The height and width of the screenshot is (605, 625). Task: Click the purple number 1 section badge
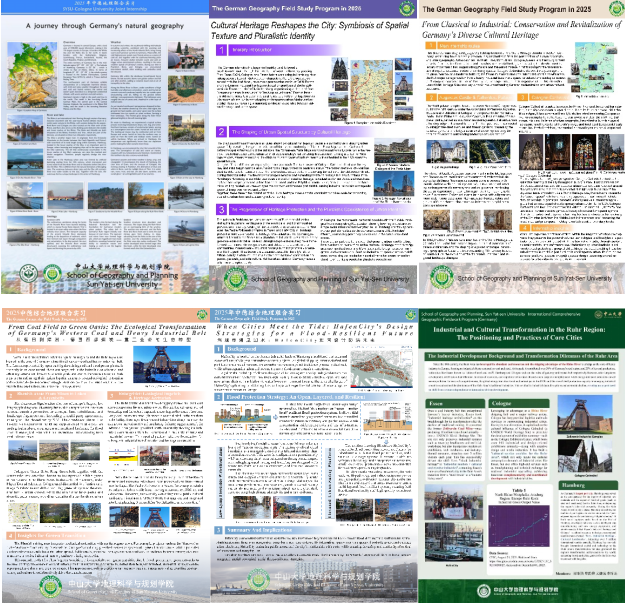220,48
